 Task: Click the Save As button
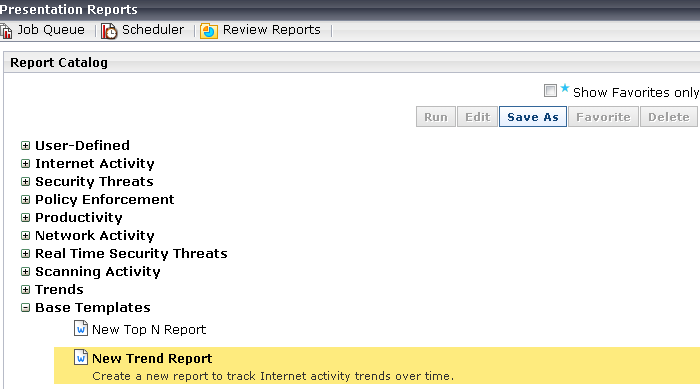pos(533,117)
